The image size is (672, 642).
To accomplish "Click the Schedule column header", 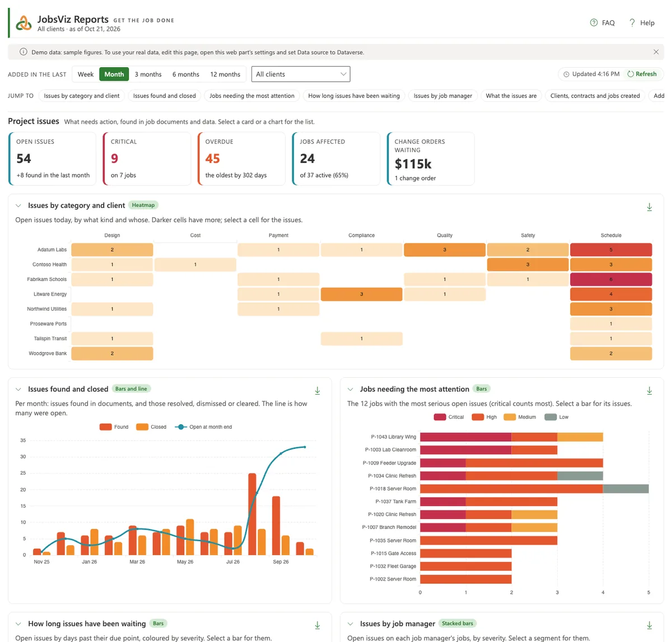I will tap(611, 236).
